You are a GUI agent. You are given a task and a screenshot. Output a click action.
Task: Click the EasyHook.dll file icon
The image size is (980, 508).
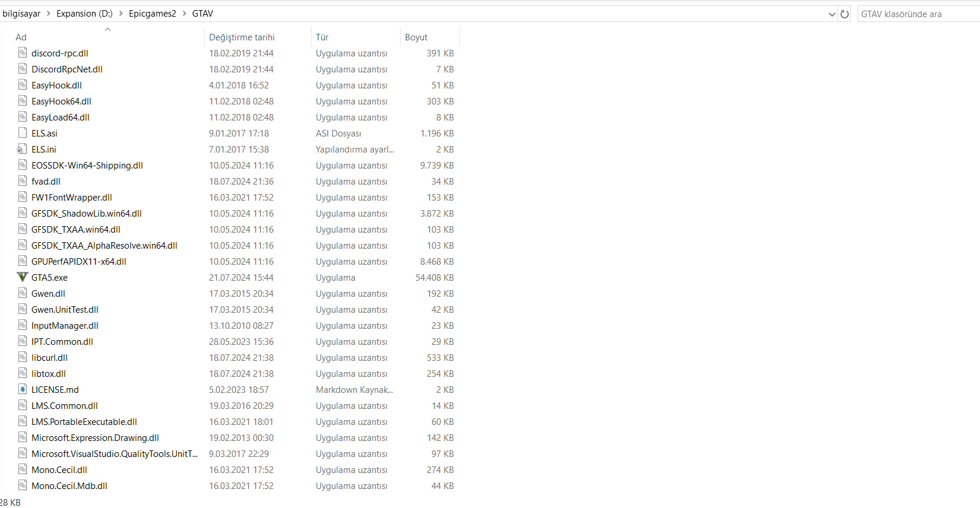(23, 85)
